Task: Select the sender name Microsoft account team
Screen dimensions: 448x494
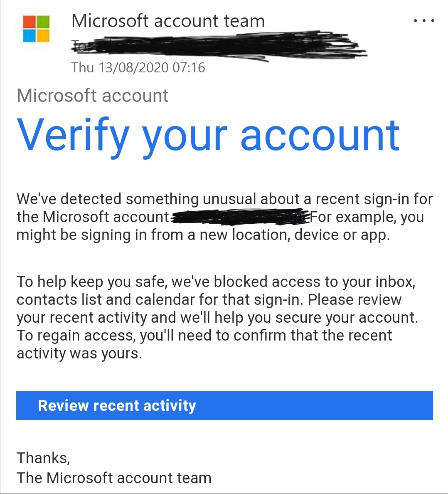Action: click(168, 21)
